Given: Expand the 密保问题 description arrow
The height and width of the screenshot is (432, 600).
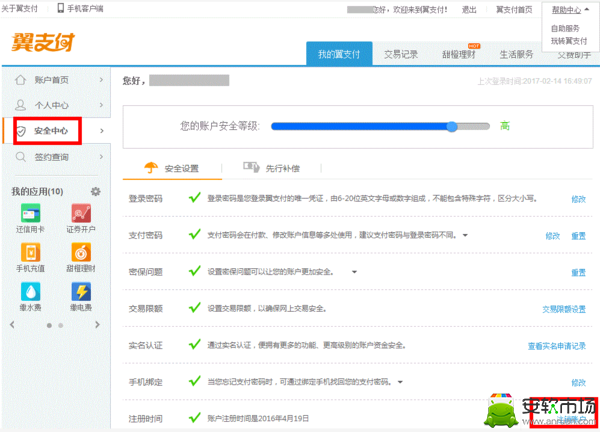Looking at the screenshot, I should (354, 271).
